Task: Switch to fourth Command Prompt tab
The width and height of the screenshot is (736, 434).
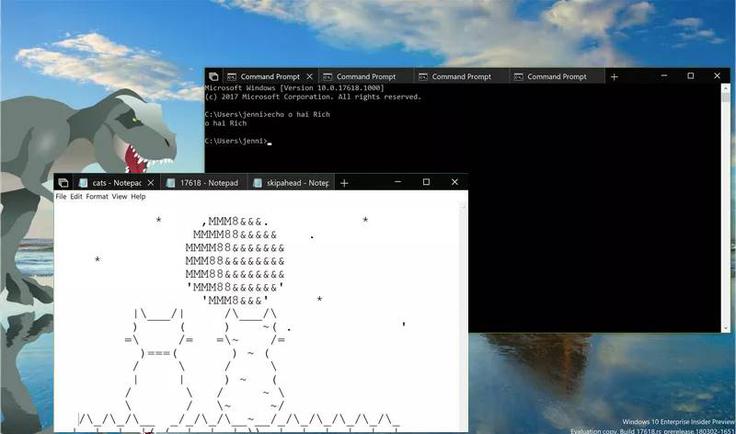Action: coord(557,76)
